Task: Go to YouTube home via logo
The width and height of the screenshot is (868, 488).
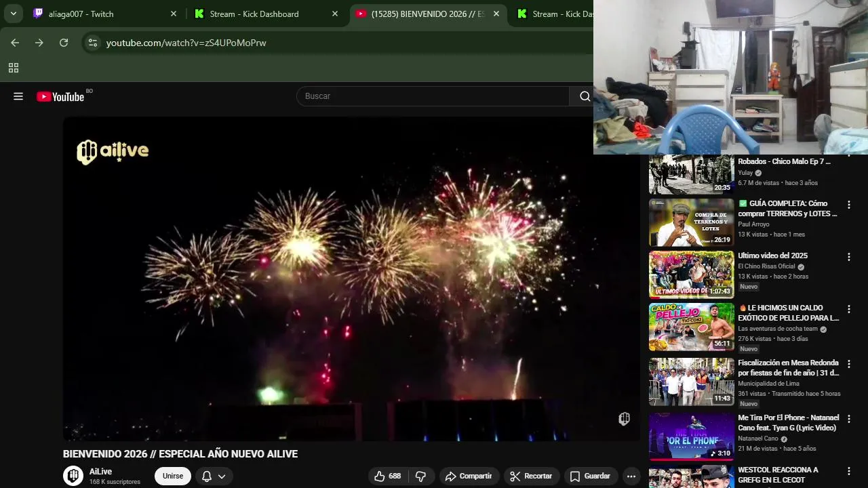Action: pos(61,96)
